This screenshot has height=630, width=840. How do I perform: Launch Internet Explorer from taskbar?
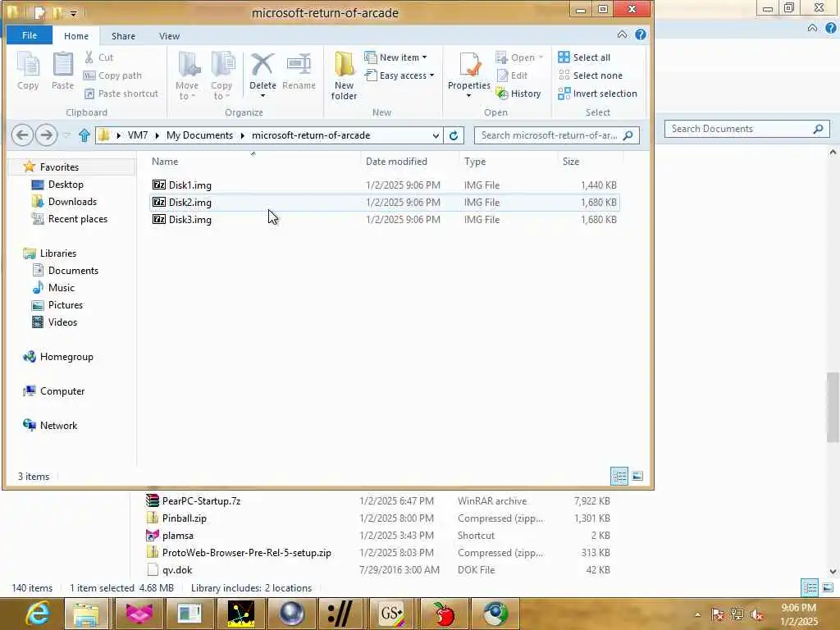coord(38,614)
